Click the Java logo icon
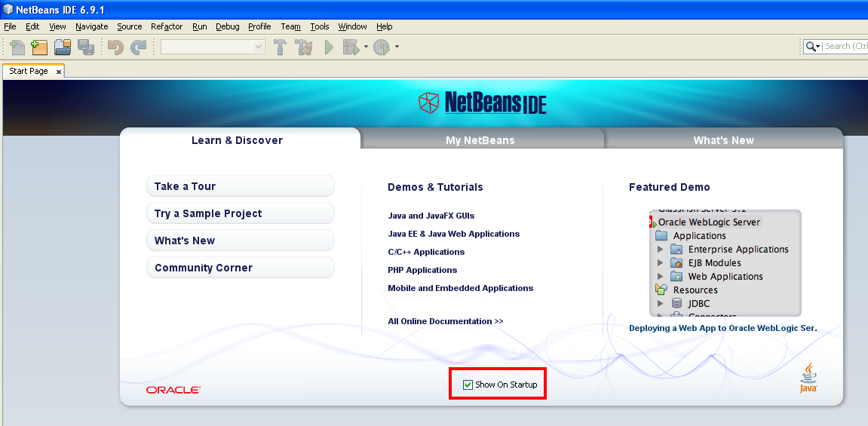Image resolution: width=868 pixels, height=426 pixels. tap(808, 377)
